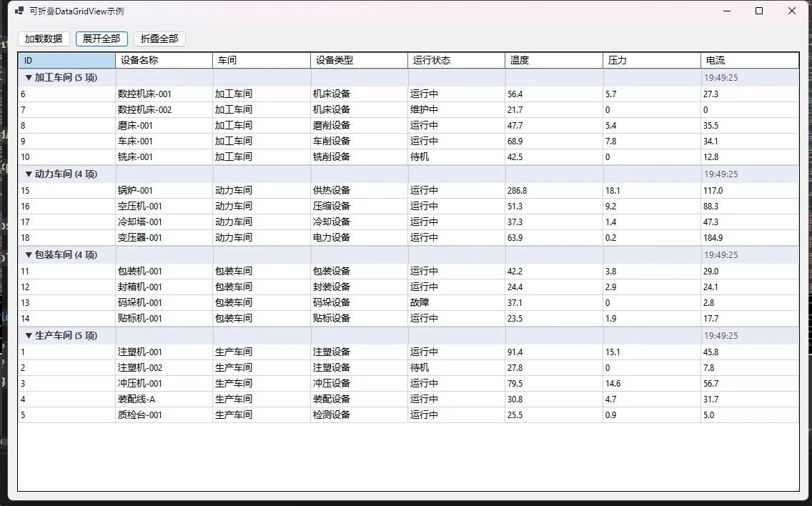Screen dimensions: 812x506
Task: Click the 运行状态 column header
Action: pos(456,61)
